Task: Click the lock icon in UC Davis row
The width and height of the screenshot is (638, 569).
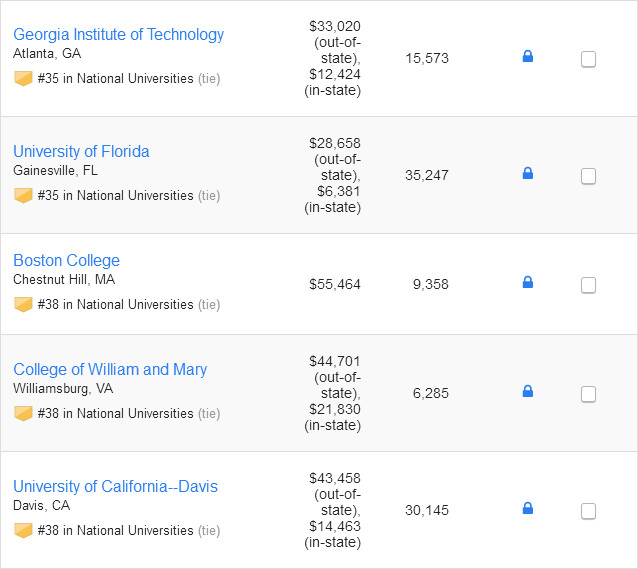Action: coord(528,509)
